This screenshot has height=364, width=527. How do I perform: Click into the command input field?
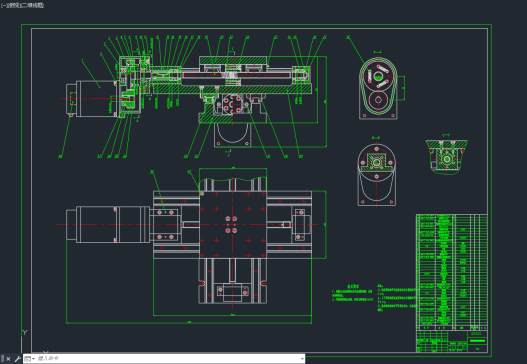pos(168,359)
